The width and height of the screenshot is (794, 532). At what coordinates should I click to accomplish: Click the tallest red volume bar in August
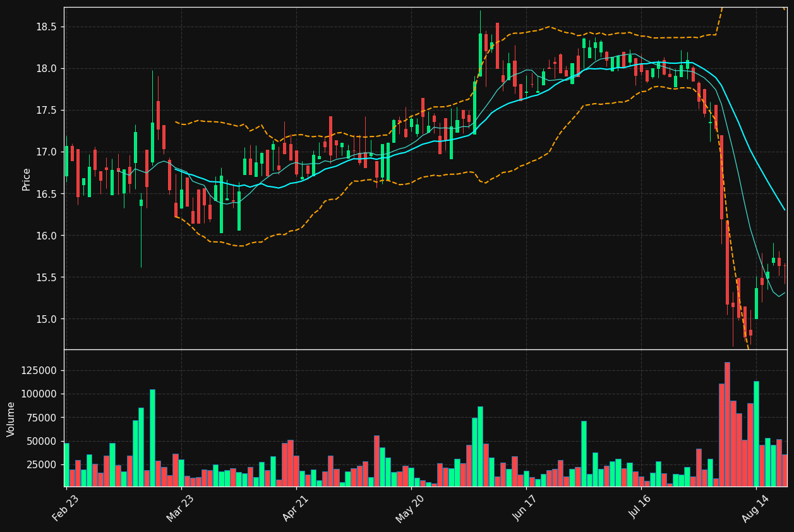coord(727,424)
